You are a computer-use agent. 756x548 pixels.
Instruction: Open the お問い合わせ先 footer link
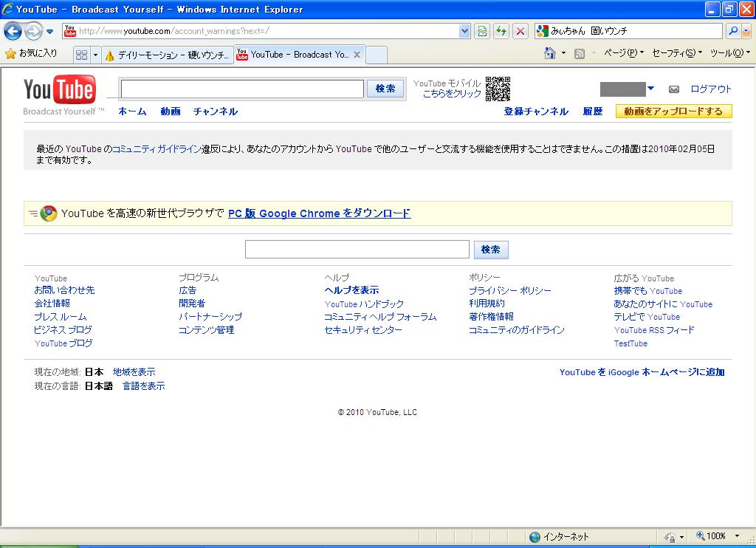64,290
